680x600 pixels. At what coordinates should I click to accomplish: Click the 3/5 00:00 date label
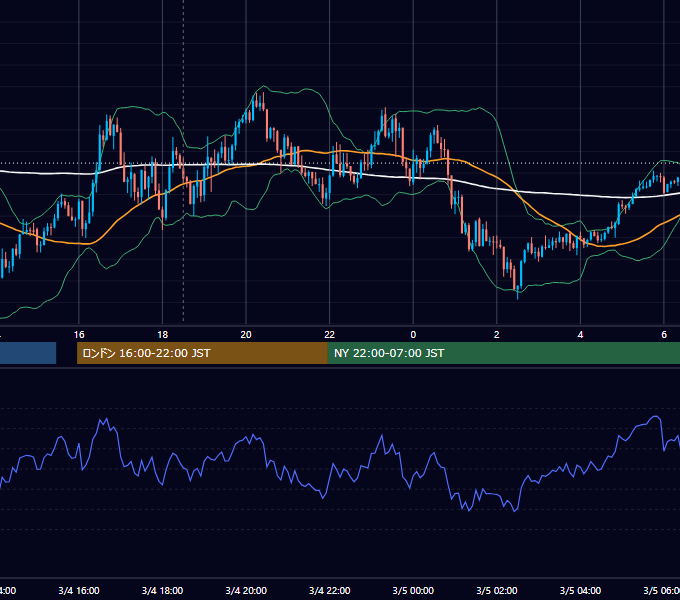coord(413,591)
